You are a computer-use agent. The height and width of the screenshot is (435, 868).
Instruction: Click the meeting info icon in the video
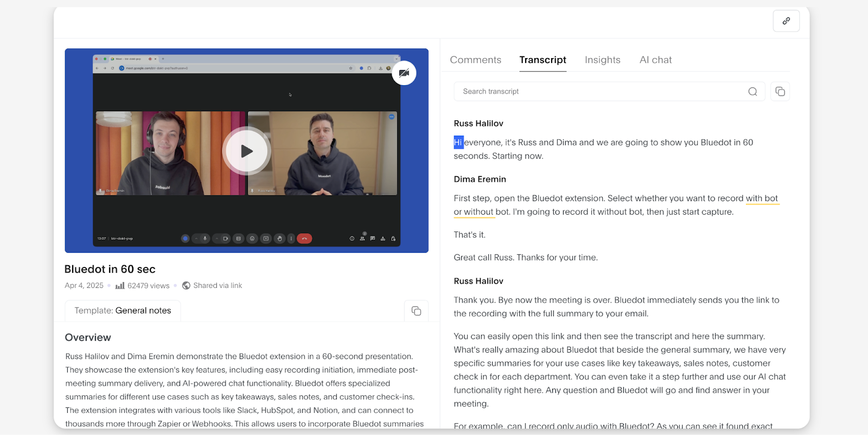click(x=352, y=239)
